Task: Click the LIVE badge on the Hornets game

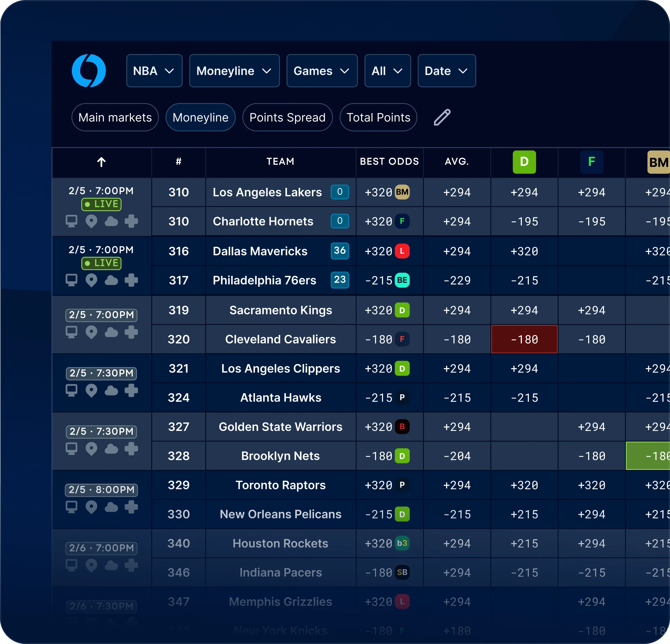Action: tap(101, 204)
